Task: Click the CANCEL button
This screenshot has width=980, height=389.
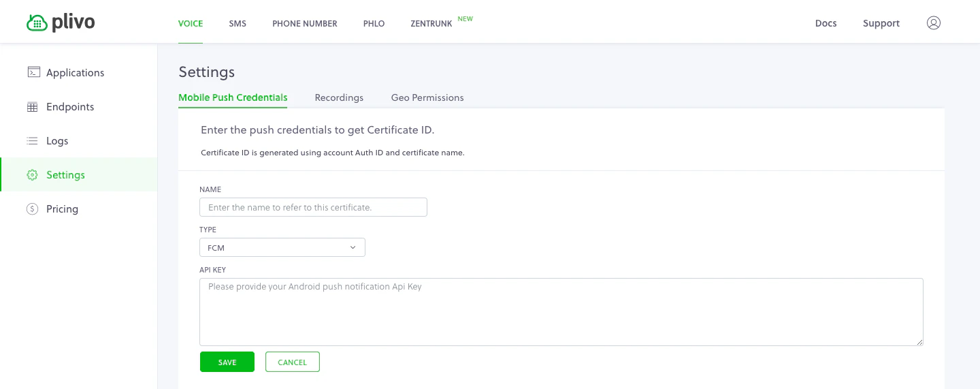Action: coord(293,362)
